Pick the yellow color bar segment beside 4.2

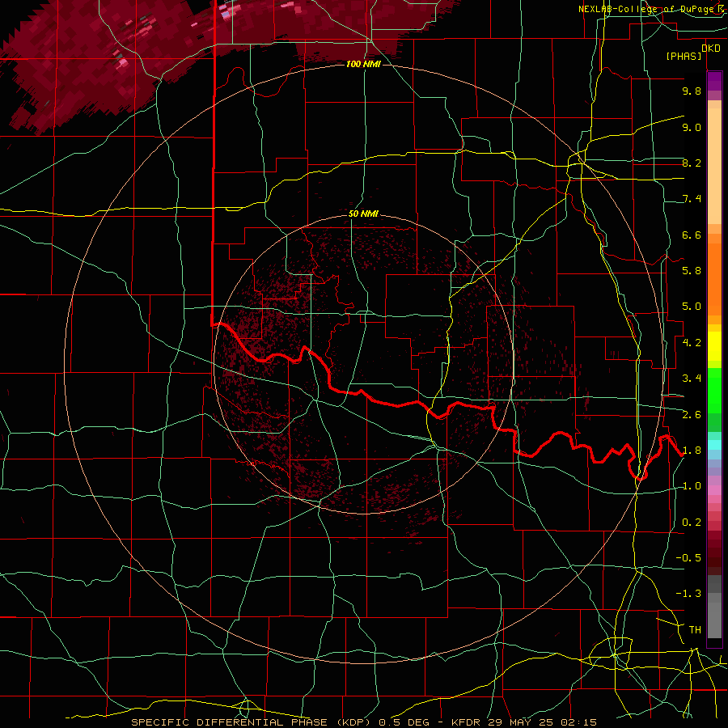click(x=714, y=346)
